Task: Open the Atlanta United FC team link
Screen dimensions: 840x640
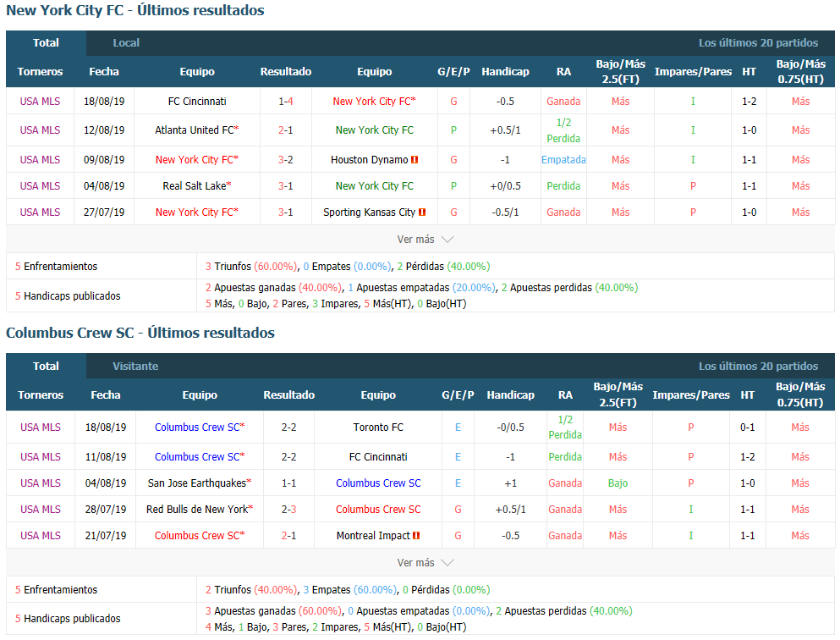Action: point(196,130)
